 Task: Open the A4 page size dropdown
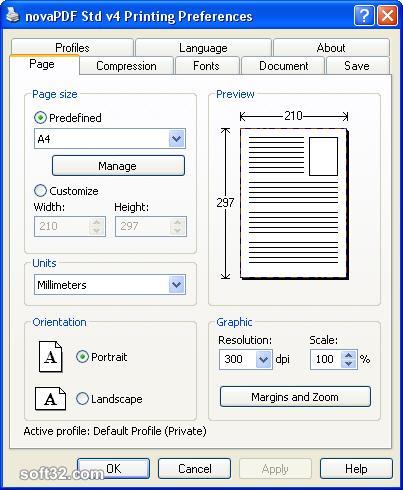coord(177,139)
